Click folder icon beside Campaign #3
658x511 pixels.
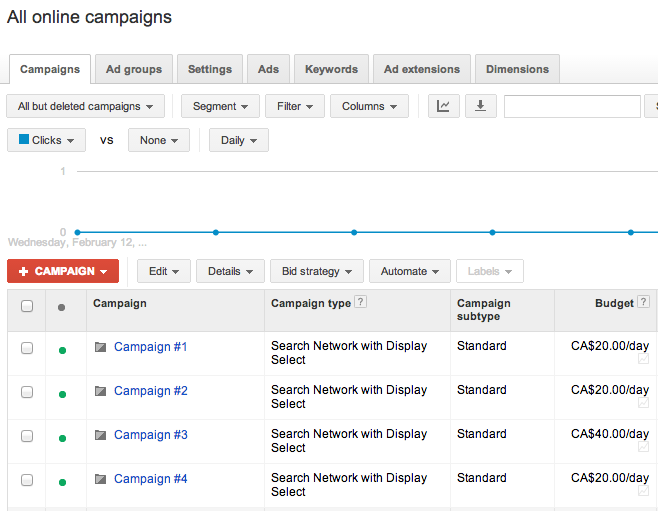(x=100, y=435)
